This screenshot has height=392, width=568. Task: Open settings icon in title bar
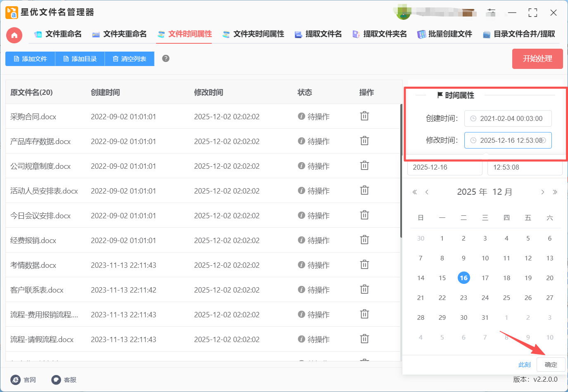[x=491, y=13]
